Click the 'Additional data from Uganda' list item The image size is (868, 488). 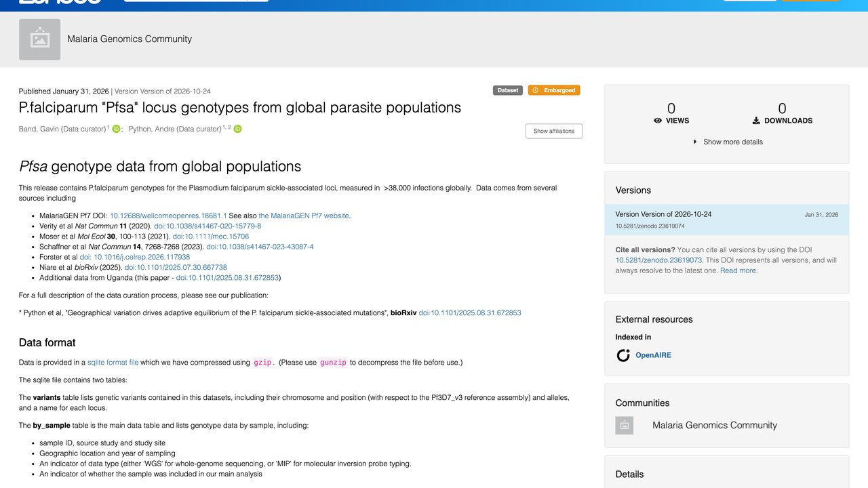pos(160,278)
